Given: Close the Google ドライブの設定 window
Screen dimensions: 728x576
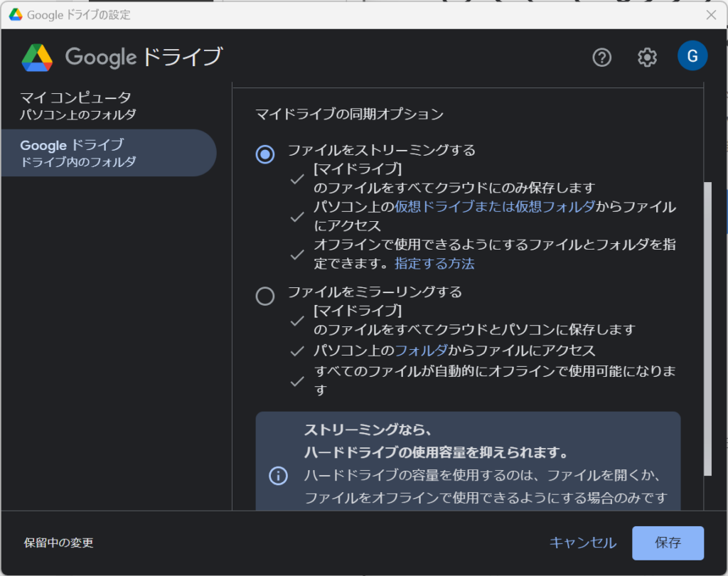Looking at the screenshot, I should pos(711,15).
